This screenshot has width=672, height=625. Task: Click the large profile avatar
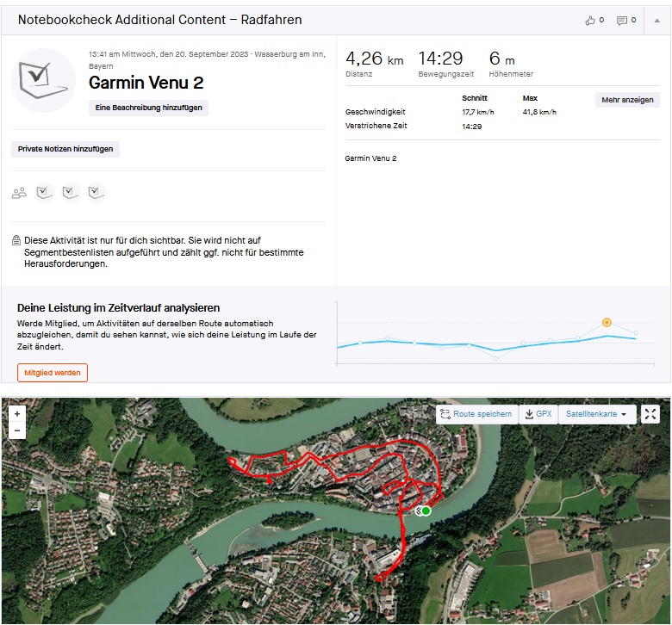[43, 80]
